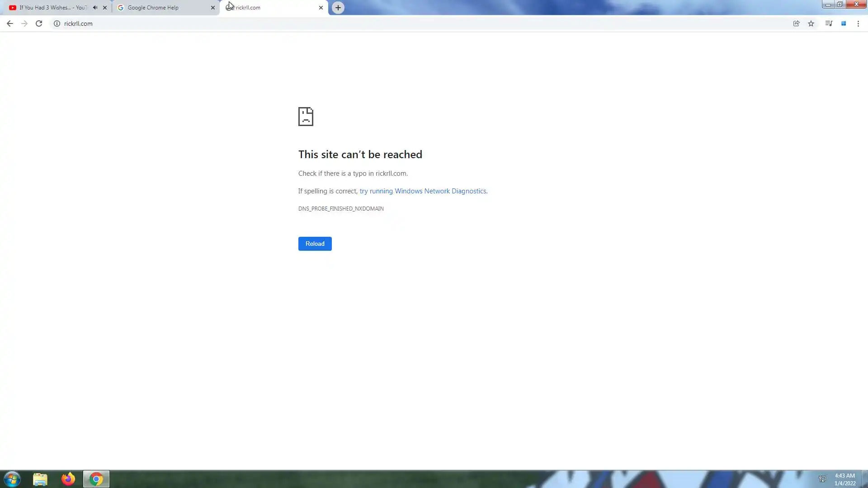Click the browser reload icon
The image size is (868, 488).
[x=39, y=23]
